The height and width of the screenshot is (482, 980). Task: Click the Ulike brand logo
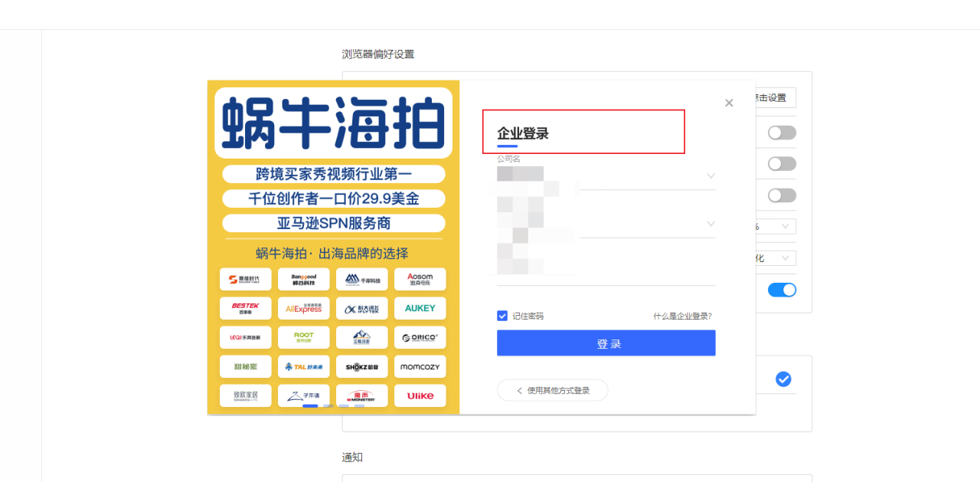(x=420, y=395)
